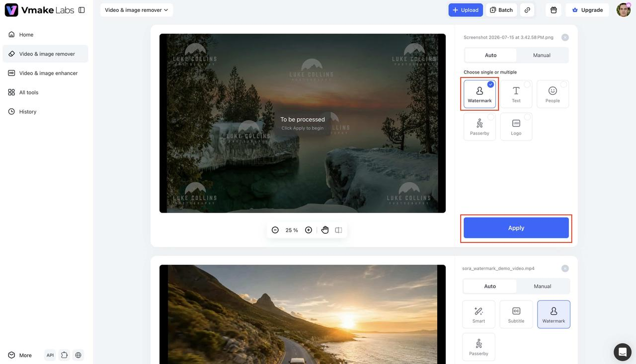This screenshot has height=364, width=636.
Task: Zoom out with the minus magnifier icon
Action: point(275,230)
